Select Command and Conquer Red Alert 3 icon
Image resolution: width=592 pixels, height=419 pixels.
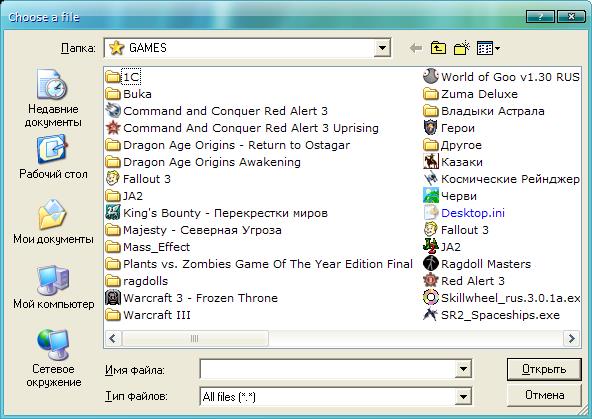[113, 111]
